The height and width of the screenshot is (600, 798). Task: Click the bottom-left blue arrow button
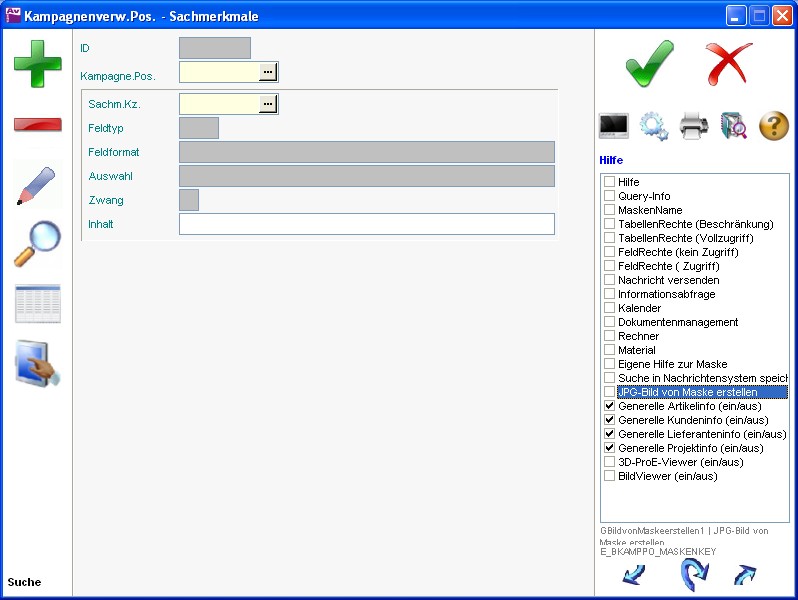coord(634,575)
